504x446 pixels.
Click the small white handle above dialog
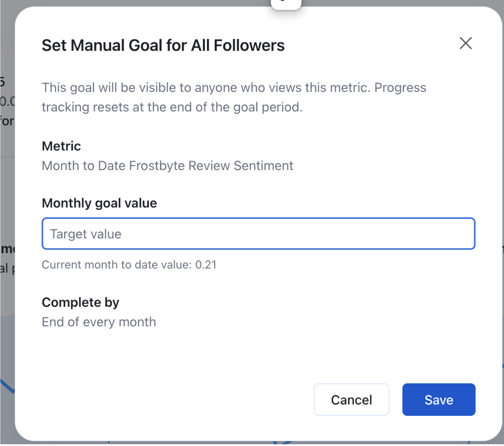point(286,4)
